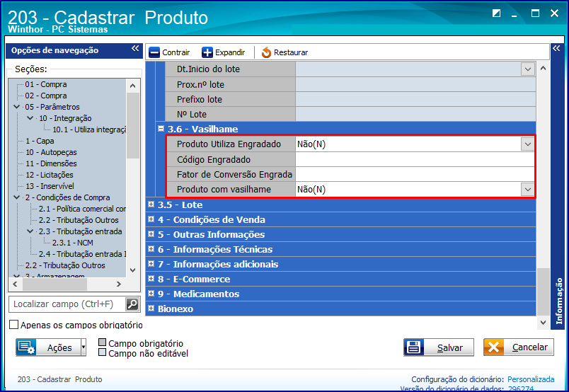The height and width of the screenshot is (392, 569).
Task: Select 12 - Licitações tree item
Action: pyautogui.click(x=49, y=175)
